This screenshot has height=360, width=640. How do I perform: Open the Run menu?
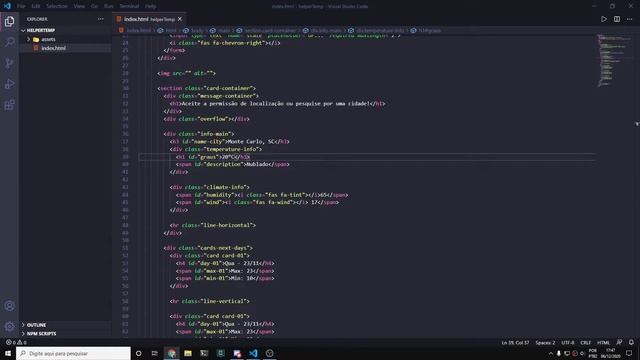109,6
